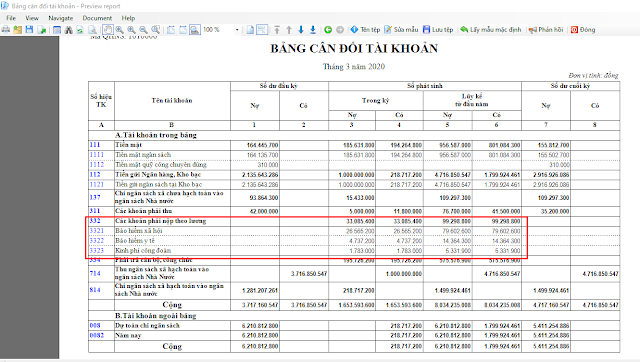This screenshot has width=640, height=362.
Task: Open the zoom percentage dropdown
Action: coord(237,30)
